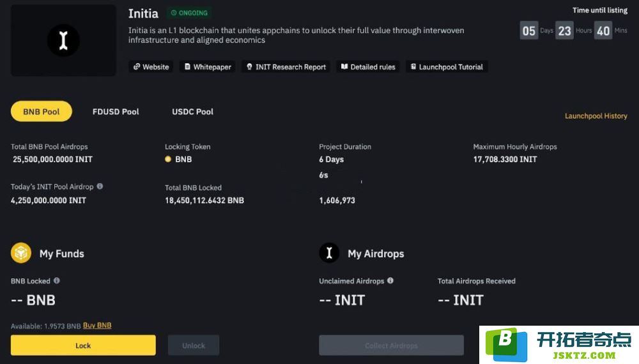The width and height of the screenshot is (639, 364).
Task: Click the Initia project title
Action: (143, 13)
